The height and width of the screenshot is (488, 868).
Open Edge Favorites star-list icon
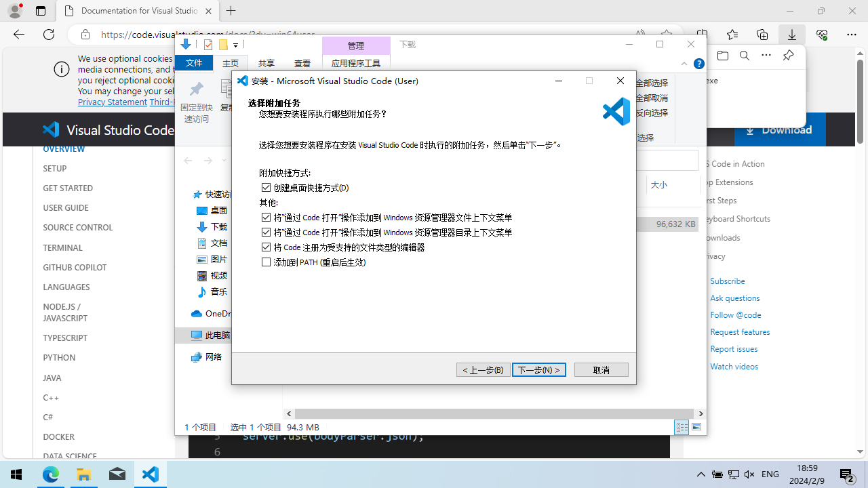click(732, 35)
